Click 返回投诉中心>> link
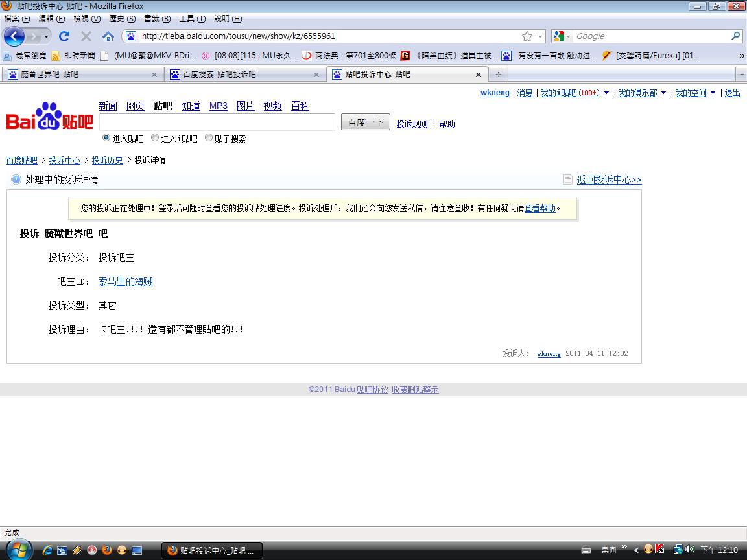Viewport: 747px width, 560px height. click(610, 180)
